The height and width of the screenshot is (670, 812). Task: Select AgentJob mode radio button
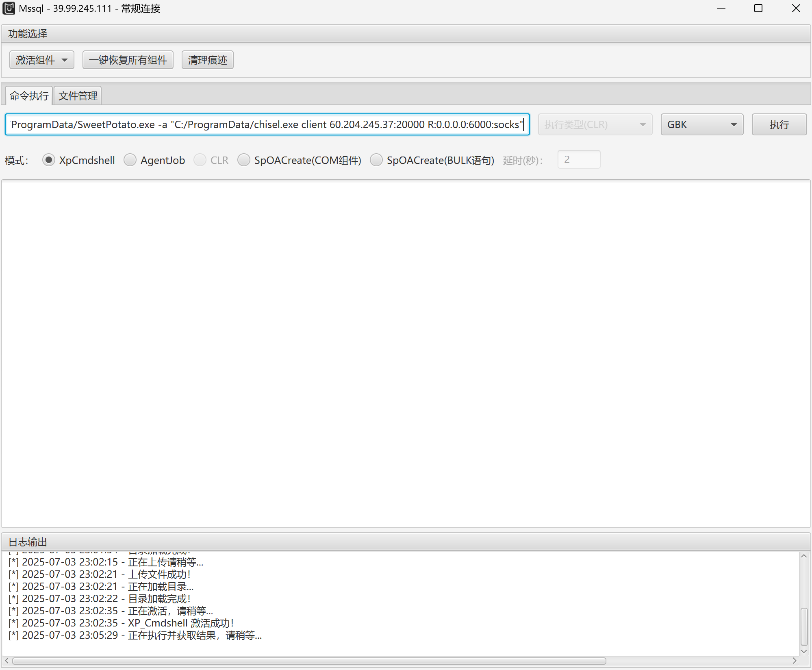point(130,160)
